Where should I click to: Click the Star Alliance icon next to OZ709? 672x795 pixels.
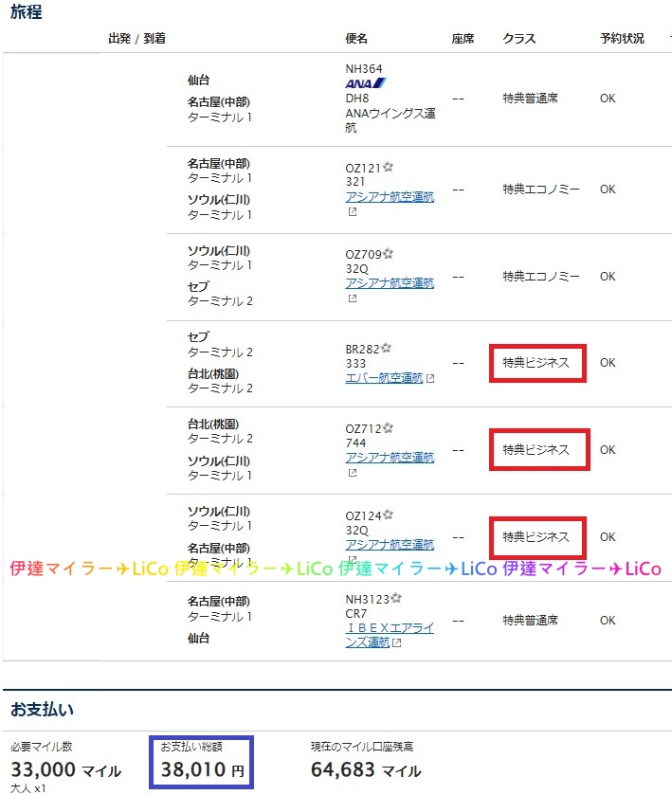[389, 254]
